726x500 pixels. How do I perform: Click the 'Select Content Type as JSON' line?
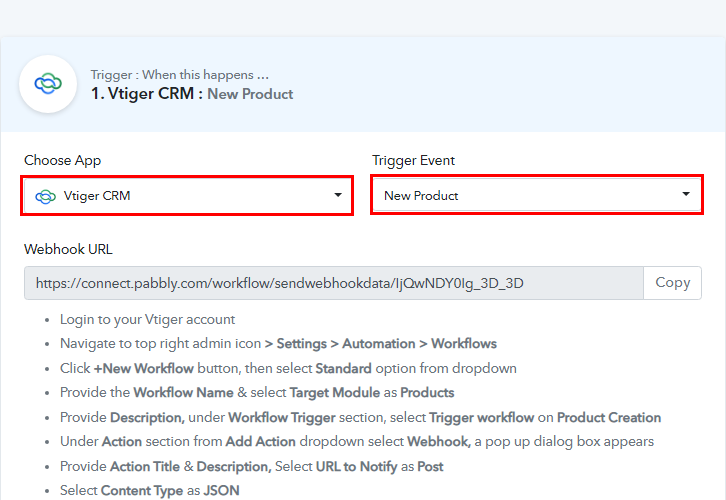pyautogui.click(x=150, y=490)
